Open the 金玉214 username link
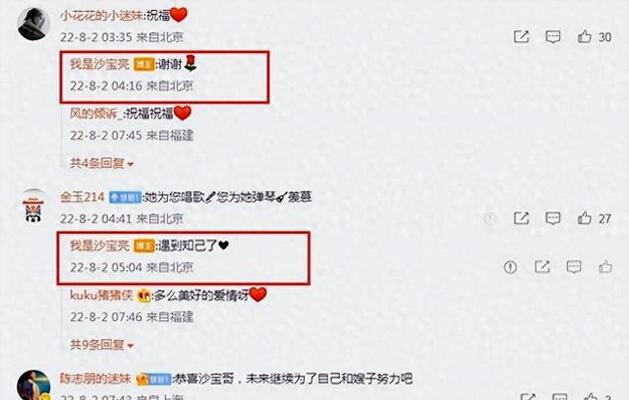 pos(82,197)
